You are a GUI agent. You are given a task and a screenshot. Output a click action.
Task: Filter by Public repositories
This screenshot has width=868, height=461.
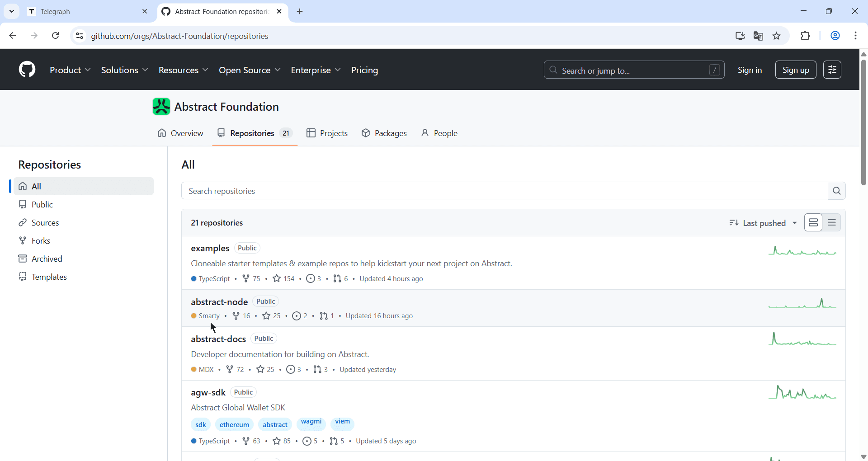tap(84, 204)
